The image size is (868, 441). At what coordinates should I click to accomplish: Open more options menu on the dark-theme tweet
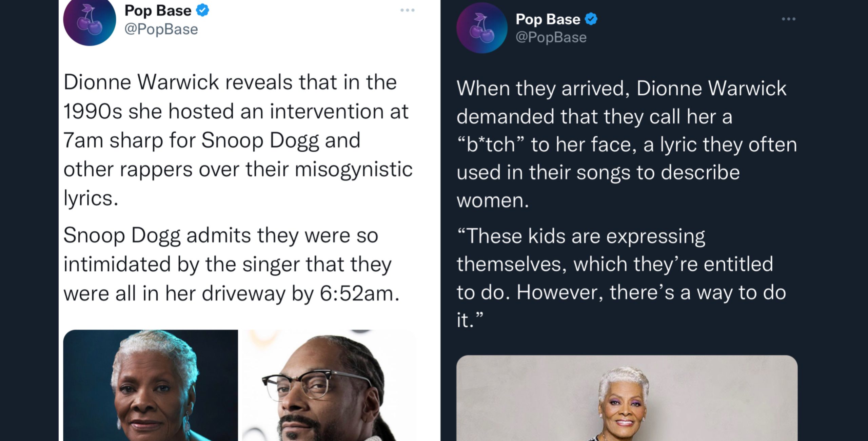[789, 19]
